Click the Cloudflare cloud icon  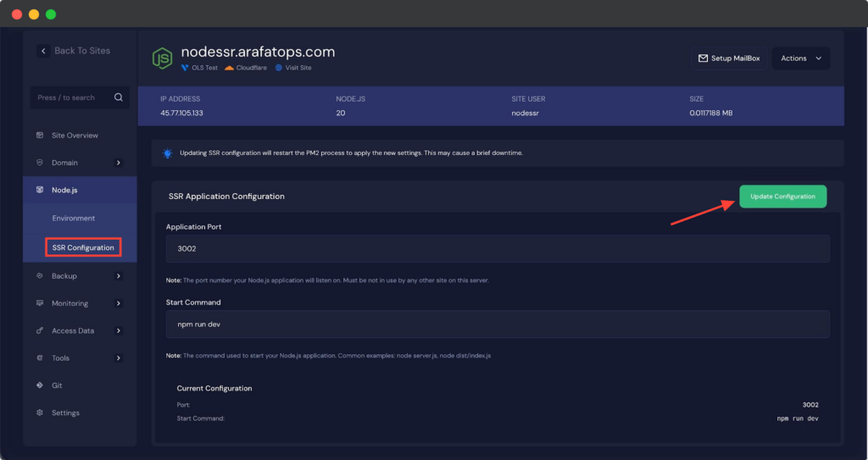click(229, 68)
